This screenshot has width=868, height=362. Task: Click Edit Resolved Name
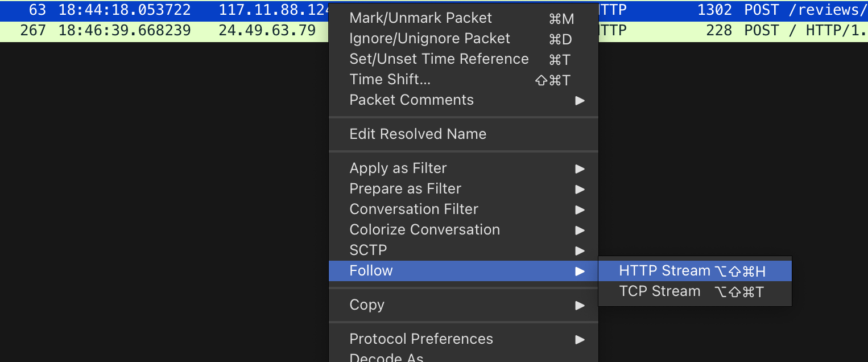(x=418, y=134)
